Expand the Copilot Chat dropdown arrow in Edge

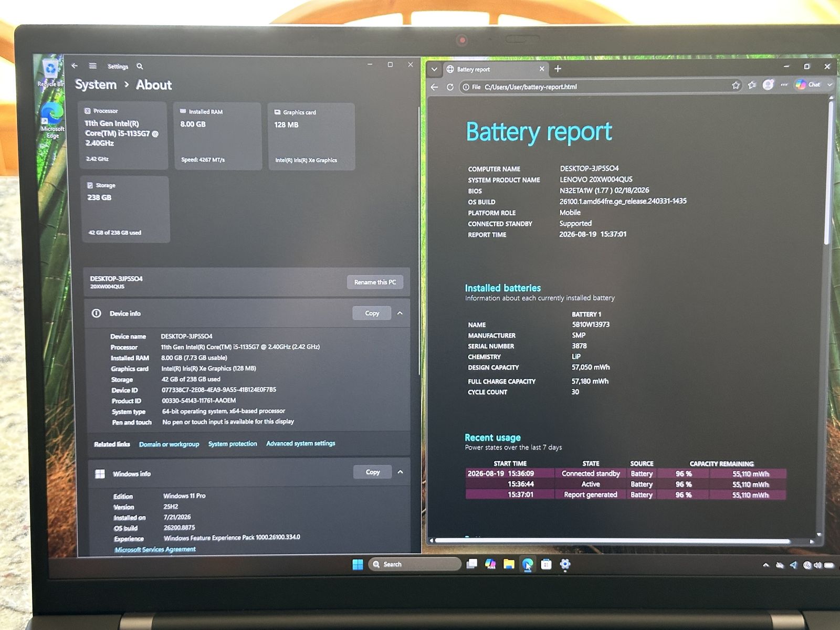[829, 85]
